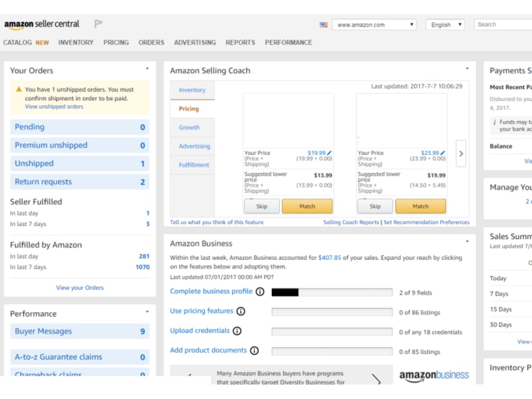Screen dimensions: 532x399
Task: Click in the Search field
Action: coord(503,24)
